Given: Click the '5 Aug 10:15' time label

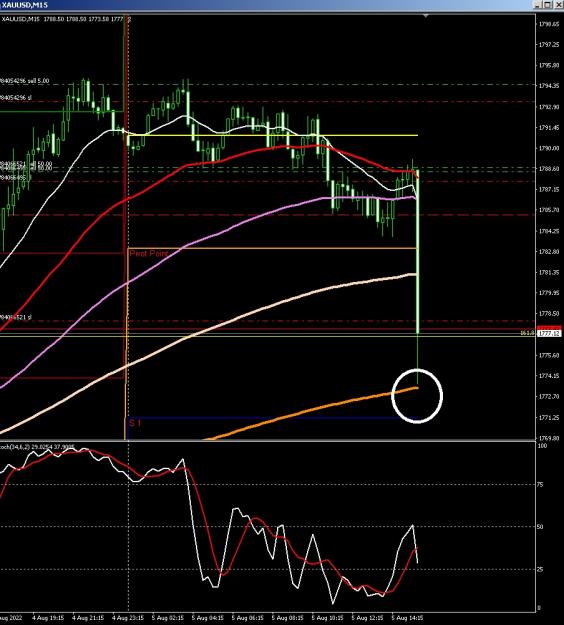Looking at the screenshot, I should 327,618.
